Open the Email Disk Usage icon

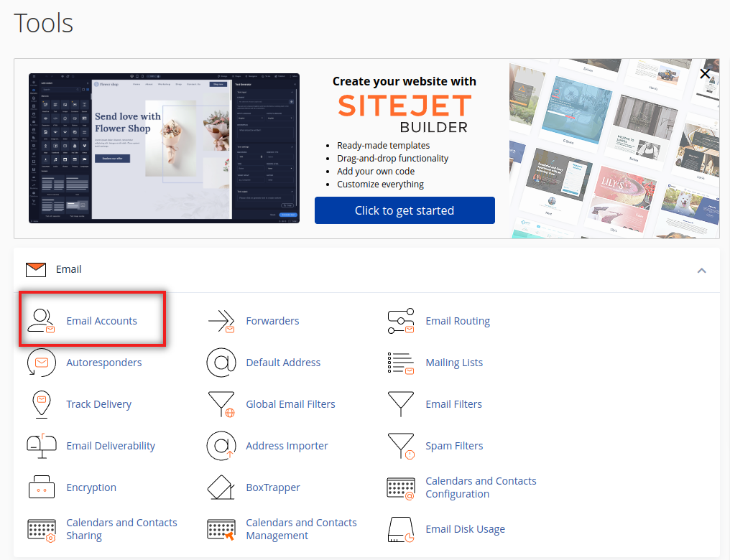click(x=401, y=529)
